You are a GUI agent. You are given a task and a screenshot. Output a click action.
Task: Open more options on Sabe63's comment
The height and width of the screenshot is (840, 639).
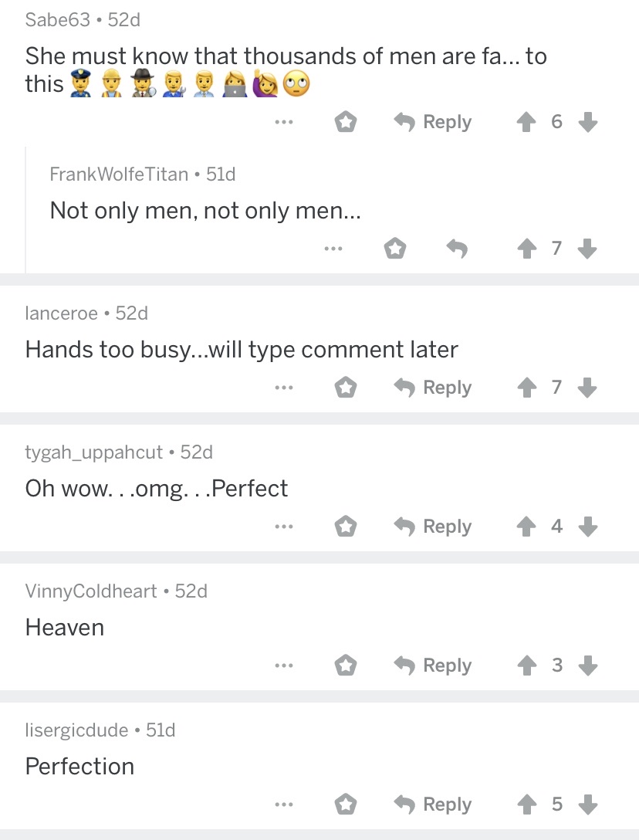[283, 122]
